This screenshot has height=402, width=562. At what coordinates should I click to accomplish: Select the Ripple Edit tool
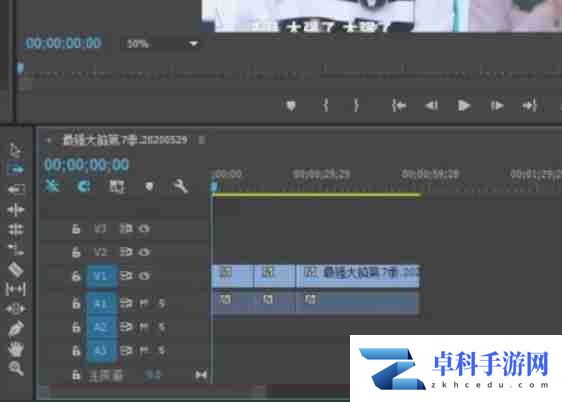coord(16,210)
